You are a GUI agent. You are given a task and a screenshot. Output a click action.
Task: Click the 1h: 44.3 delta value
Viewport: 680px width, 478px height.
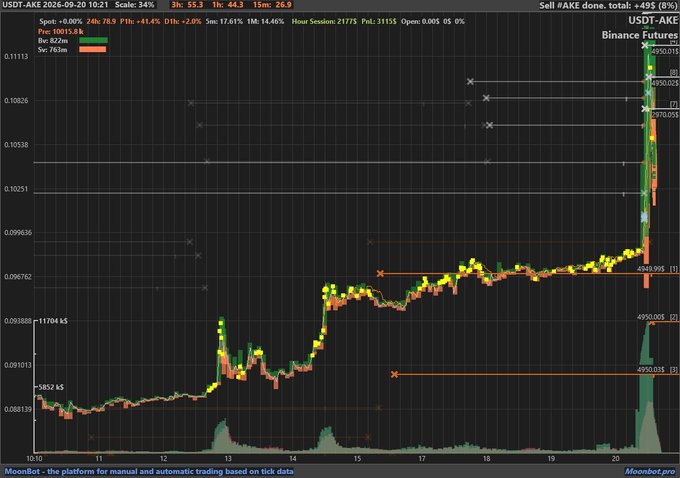(x=228, y=5)
